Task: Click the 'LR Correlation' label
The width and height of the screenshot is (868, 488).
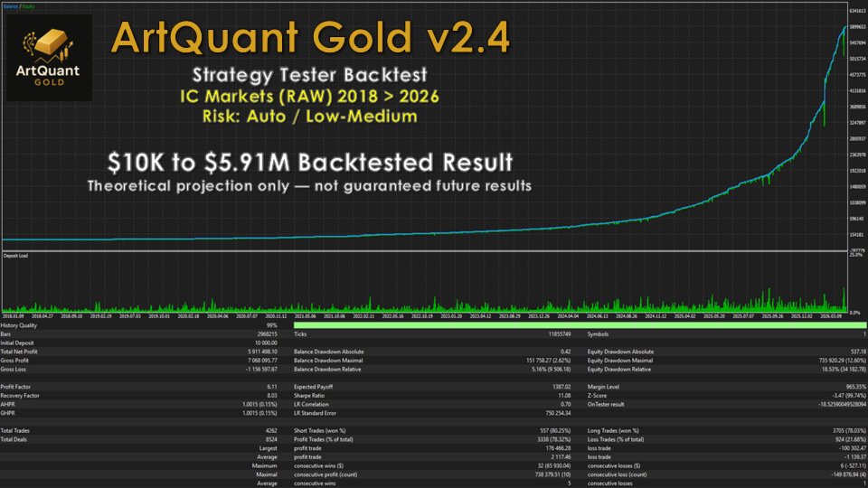Action: (x=311, y=405)
